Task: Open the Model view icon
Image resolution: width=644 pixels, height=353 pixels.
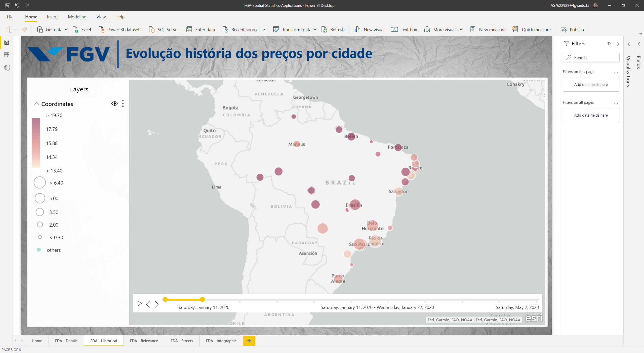Action: (7, 67)
